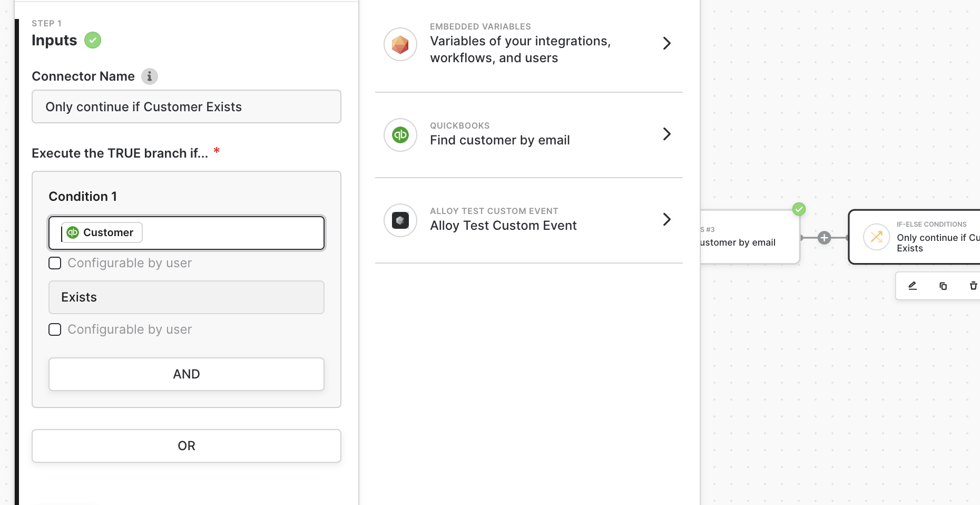Click the QuickBooks logo icon in list
Image resolution: width=980 pixels, height=505 pixels.
[400, 135]
